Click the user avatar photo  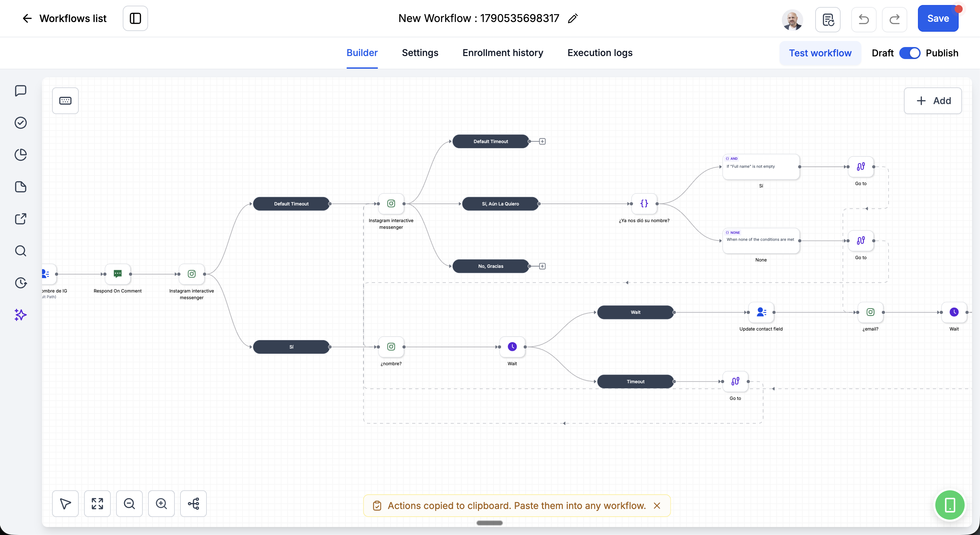pos(793,19)
